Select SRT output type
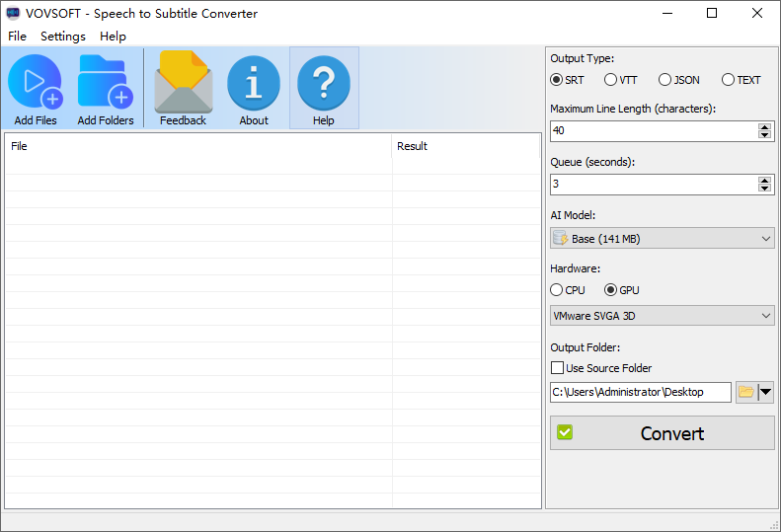The width and height of the screenshot is (781, 532). click(567, 80)
